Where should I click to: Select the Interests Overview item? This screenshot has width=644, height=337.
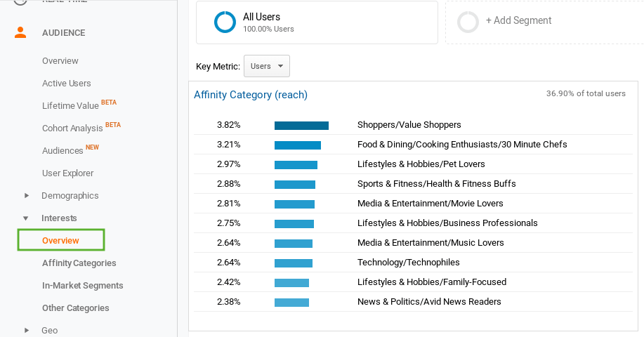pos(61,241)
